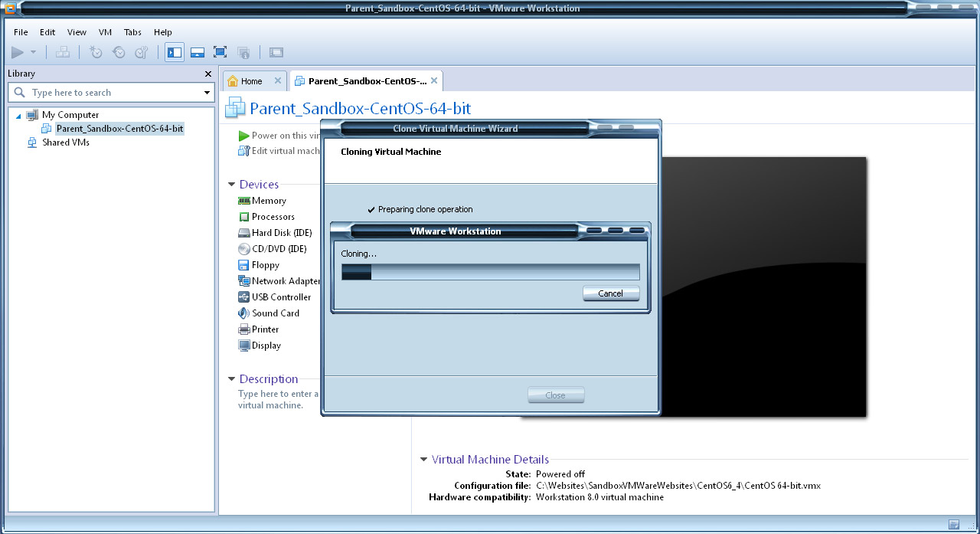
Task: Click the console view toolbar icon
Action: [276, 52]
